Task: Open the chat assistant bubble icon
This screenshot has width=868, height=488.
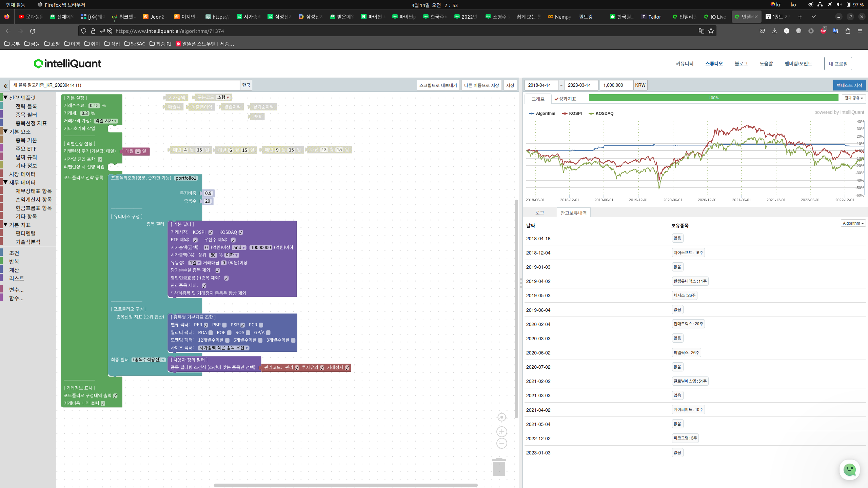Action: click(849, 470)
